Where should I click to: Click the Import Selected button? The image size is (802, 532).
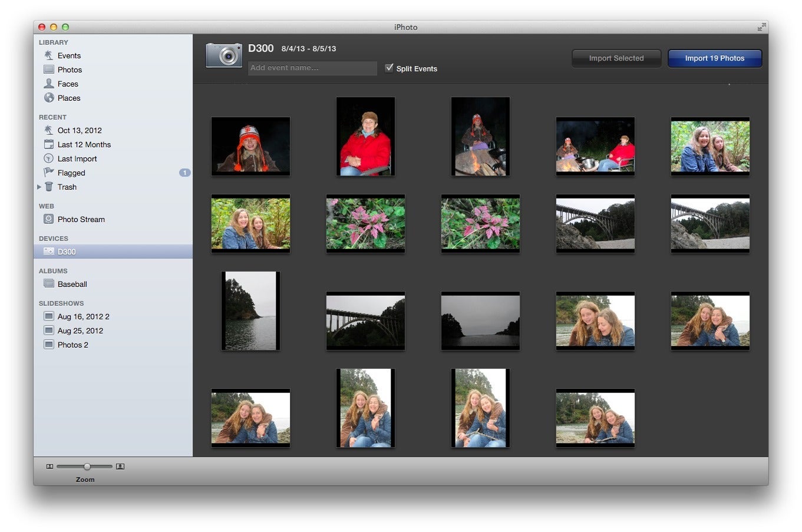616,58
